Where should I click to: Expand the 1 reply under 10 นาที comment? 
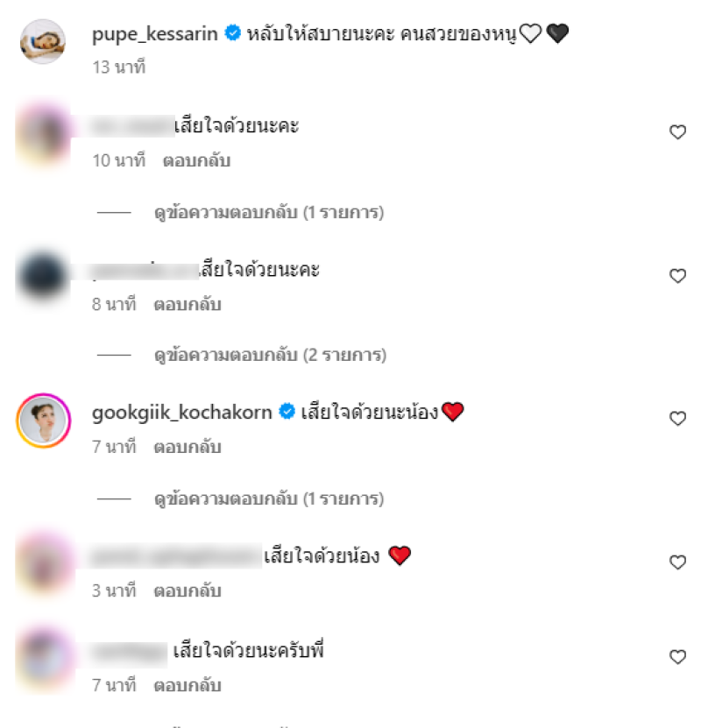[269, 213]
